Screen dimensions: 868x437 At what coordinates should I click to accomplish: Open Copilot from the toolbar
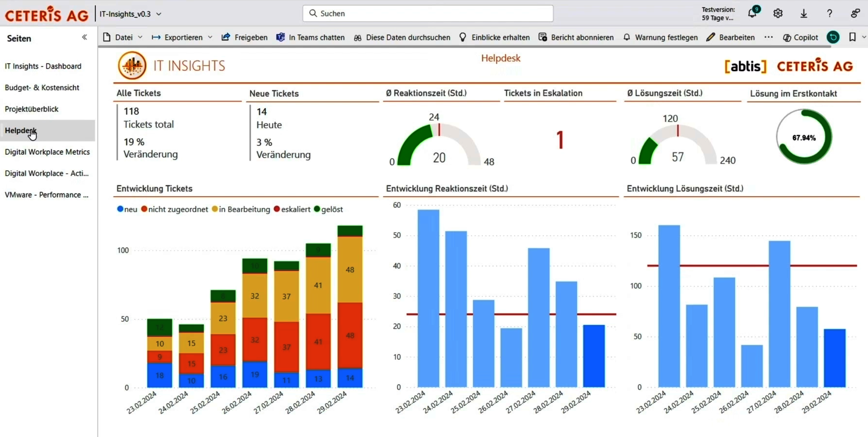click(x=800, y=38)
